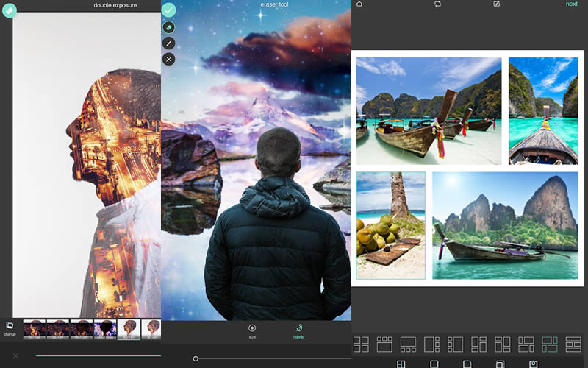Image resolution: width=588 pixels, height=368 pixels.
Task: Select the highlighted teal collage layout
Action: [x=550, y=344]
